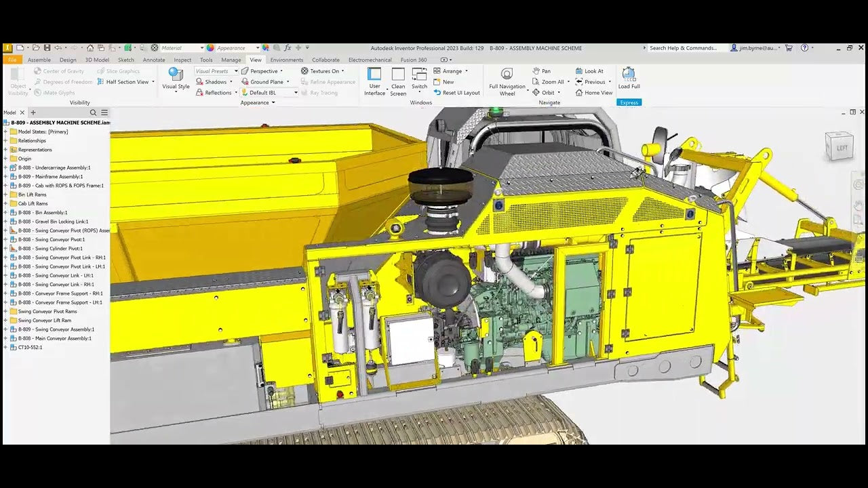Add a new browser panel with plus icon
The width and height of the screenshot is (868, 488).
[x=33, y=113]
